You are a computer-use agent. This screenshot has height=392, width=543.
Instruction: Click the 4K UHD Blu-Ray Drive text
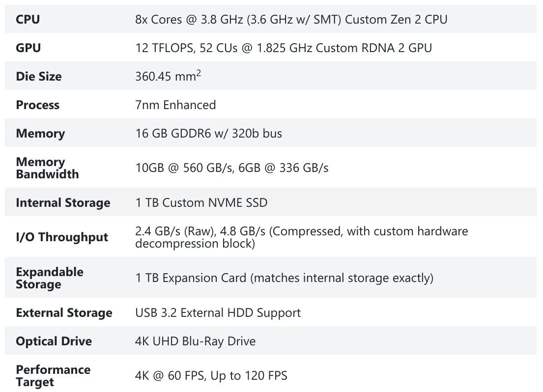pyautogui.click(x=195, y=341)
